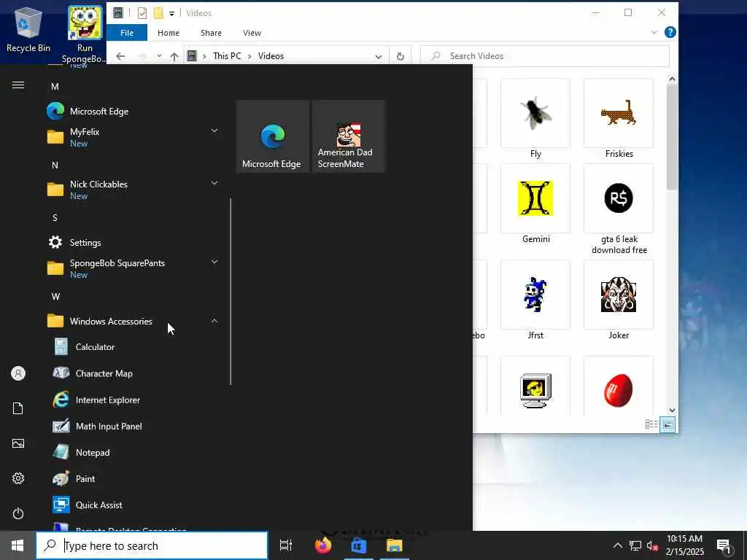Image resolution: width=747 pixels, height=560 pixels.
Task: Open Microsoft Edge from the app list
Action: 132,112
